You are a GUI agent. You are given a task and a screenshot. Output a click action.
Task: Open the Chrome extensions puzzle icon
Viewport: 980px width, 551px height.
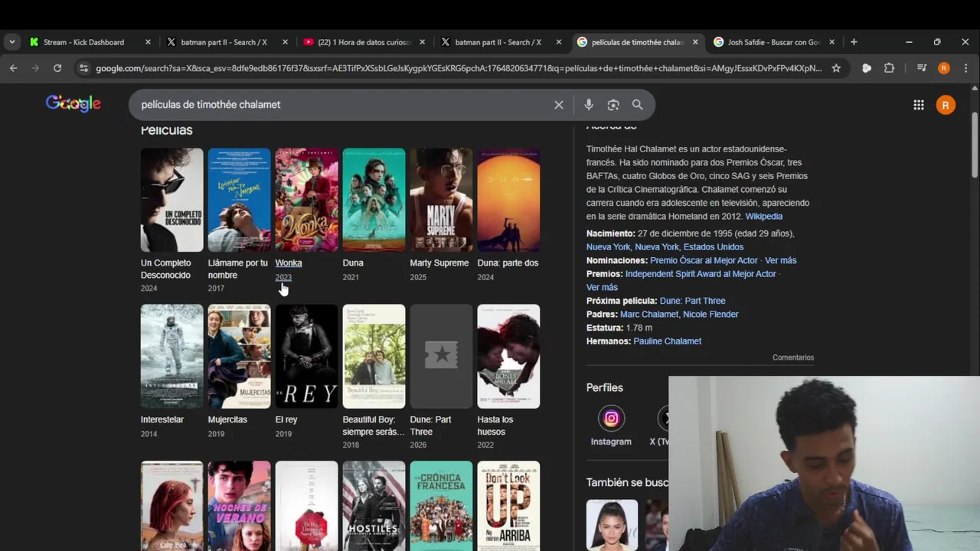pyautogui.click(x=889, y=68)
